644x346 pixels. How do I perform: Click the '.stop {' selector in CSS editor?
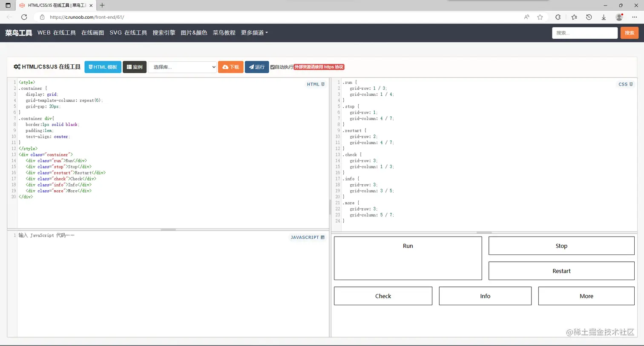(x=351, y=106)
